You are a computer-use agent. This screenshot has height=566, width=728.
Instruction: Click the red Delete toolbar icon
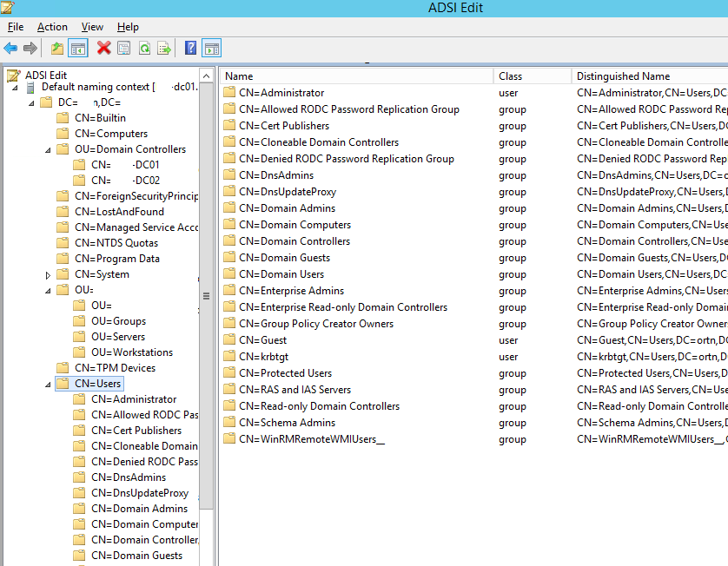click(x=103, y=48)
